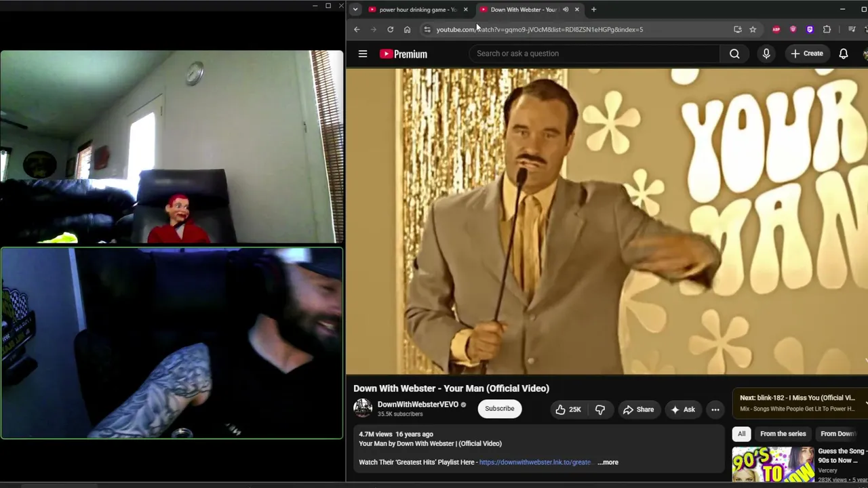868x488 pixels.
Task: Reload the YouTube page
Action: pyautogui.click(x=390, y=29)
